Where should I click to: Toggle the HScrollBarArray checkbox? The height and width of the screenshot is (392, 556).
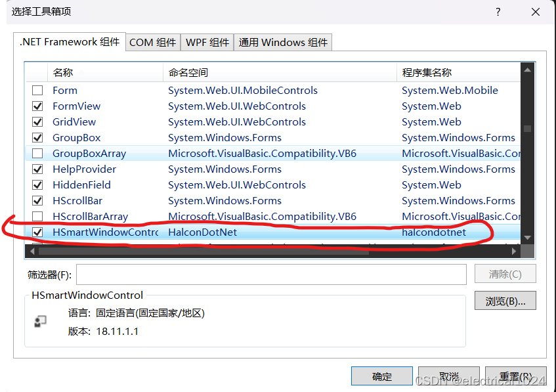[37, 216]
